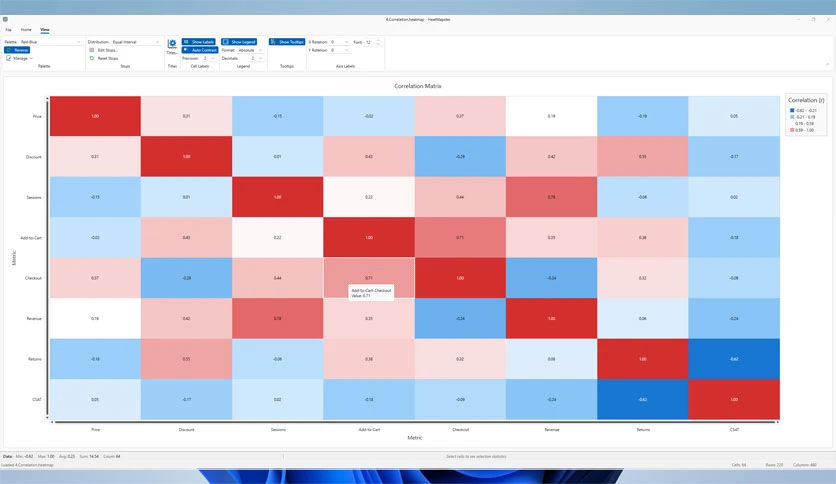Viewport: 836px width, 484px height.
Task: Click the Sessions row label on Y axis
Action: 34,197
